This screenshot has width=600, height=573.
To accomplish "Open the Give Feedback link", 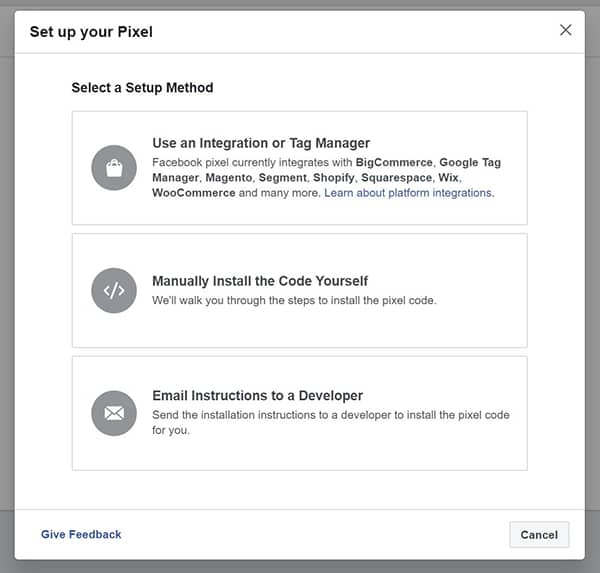I will pyautogui.click(x=81, y=534).
